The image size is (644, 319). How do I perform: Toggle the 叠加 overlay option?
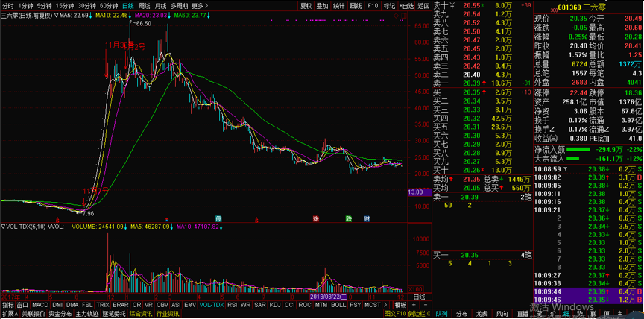(x=322, y=5)
